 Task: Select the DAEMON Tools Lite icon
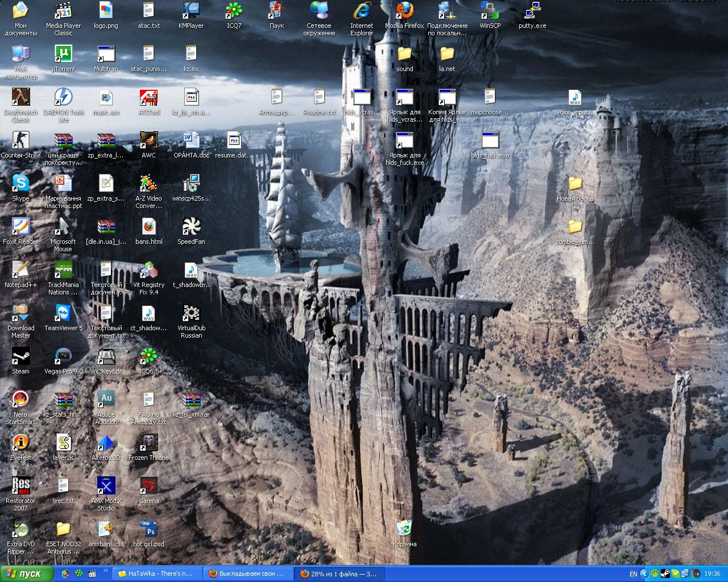click(63, 105)
